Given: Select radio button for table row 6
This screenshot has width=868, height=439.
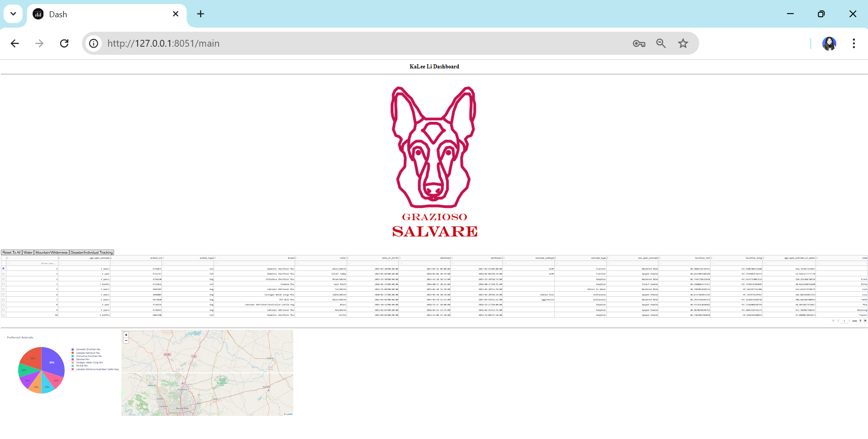Looking at the screenshot, I should 3,294.
